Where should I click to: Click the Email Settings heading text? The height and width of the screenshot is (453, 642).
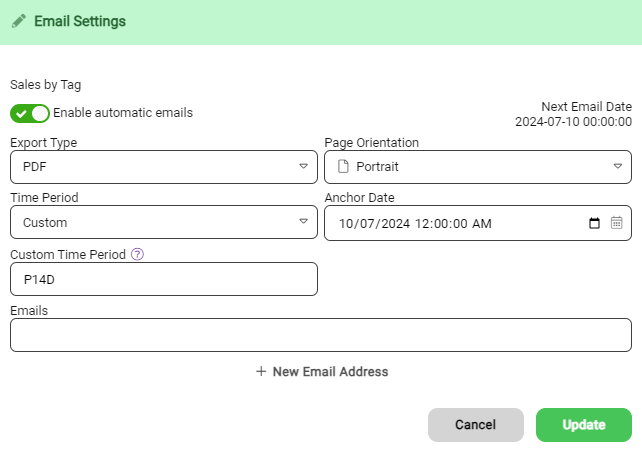(x=80, y=21)
